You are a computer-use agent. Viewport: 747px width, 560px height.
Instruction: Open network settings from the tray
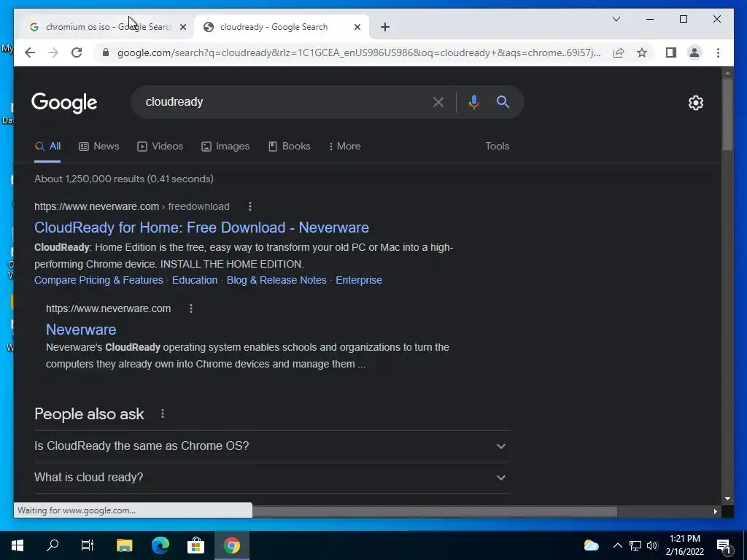(635, 545)
